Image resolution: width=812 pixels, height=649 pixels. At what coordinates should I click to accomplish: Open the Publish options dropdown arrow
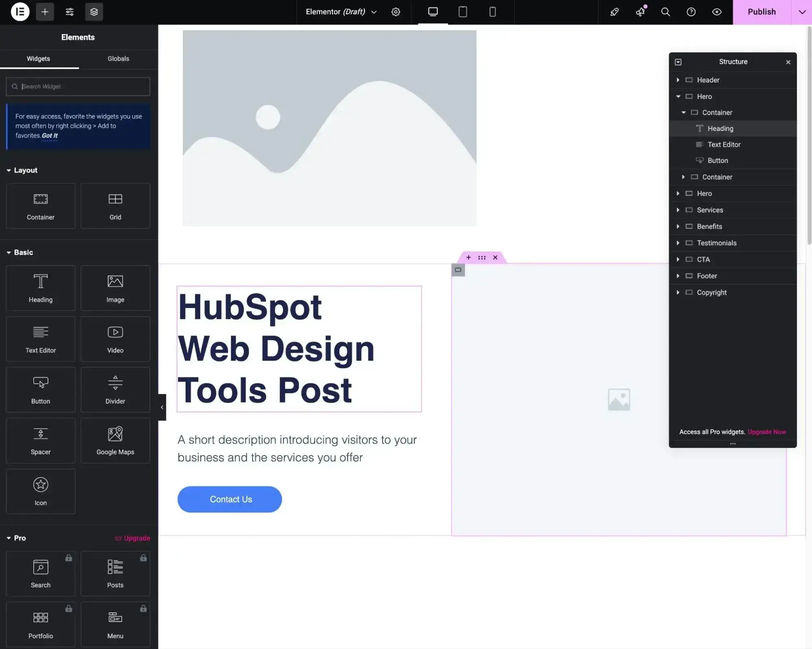click(801, 12)
